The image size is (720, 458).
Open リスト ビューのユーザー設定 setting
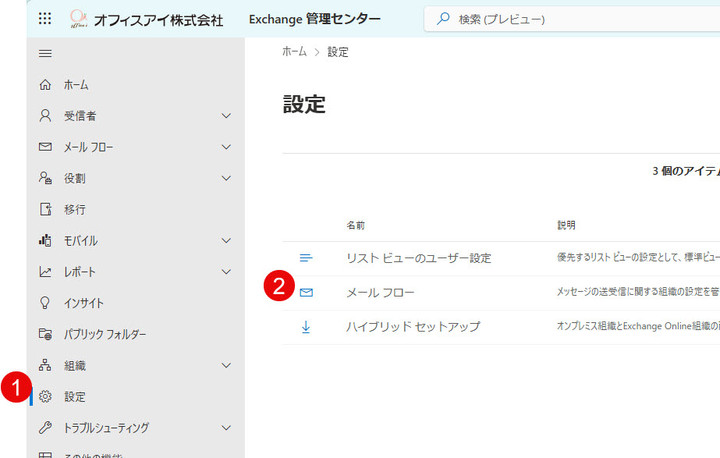tap(419, 258)
